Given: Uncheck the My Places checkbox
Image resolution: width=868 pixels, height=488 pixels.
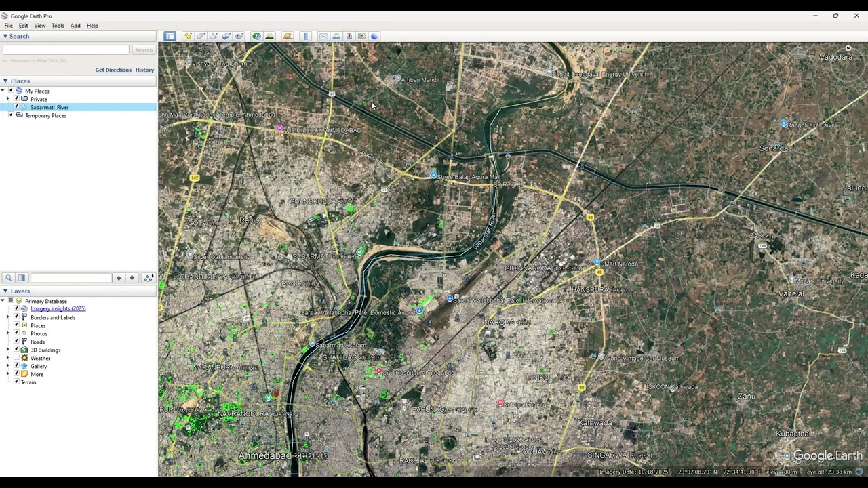Looking at the screenshot, I should [11, 91].
